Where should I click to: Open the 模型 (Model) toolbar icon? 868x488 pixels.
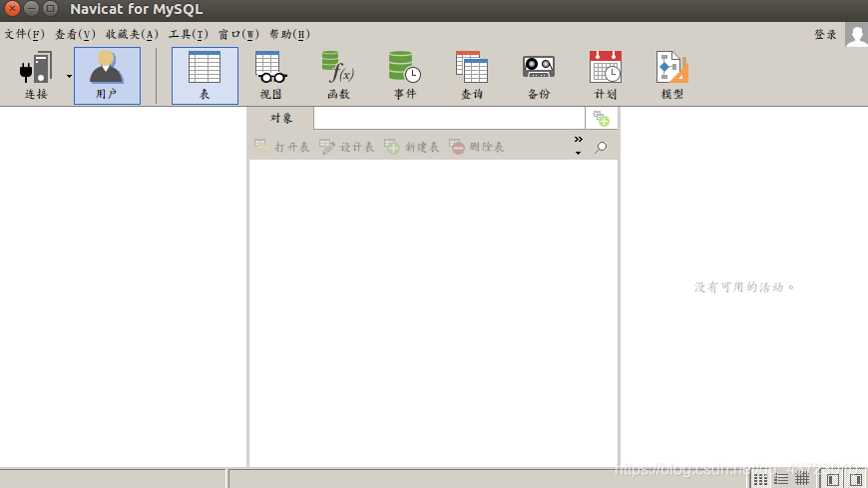tap(672, 75)
